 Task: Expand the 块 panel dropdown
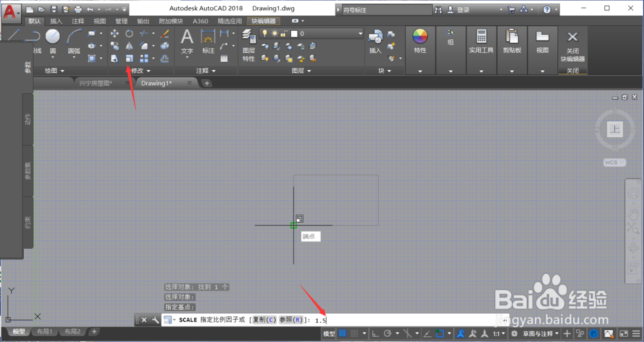click(384, 71)
